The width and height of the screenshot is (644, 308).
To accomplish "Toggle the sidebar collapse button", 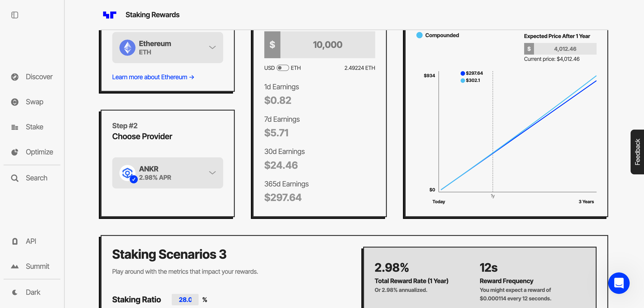I will (x=15, y=15).
